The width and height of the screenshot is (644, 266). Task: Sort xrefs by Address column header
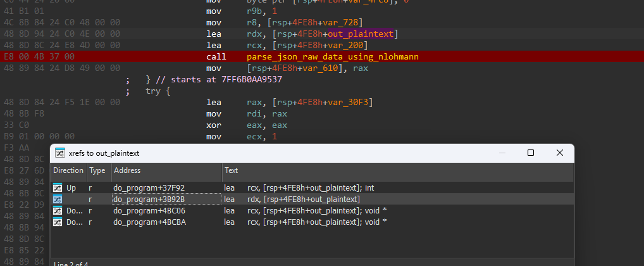click(128, 170)
